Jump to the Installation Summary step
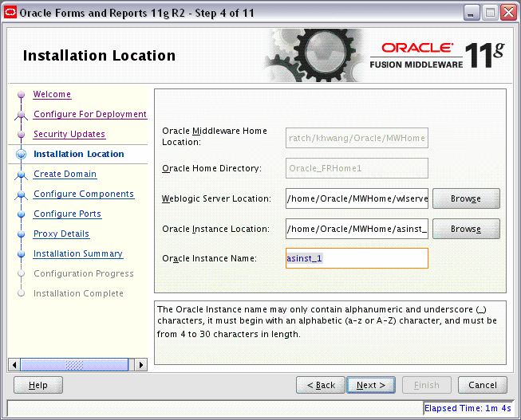 78,253
